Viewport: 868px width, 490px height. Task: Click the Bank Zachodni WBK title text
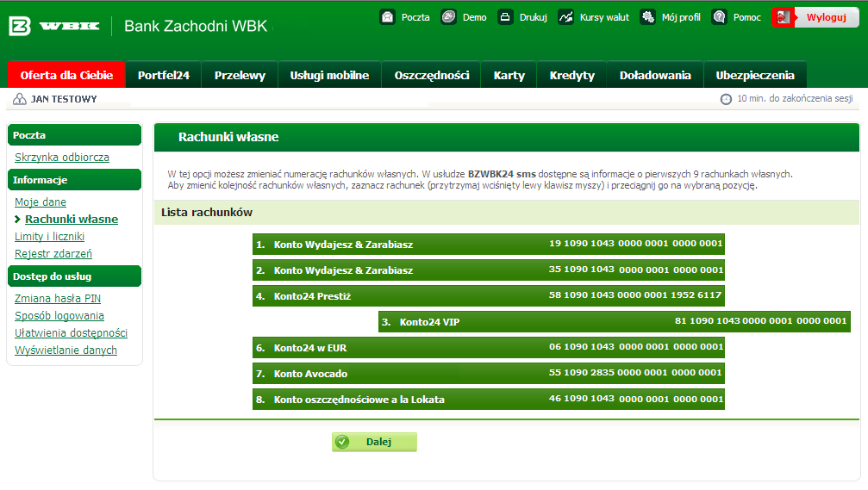point(196,26)
